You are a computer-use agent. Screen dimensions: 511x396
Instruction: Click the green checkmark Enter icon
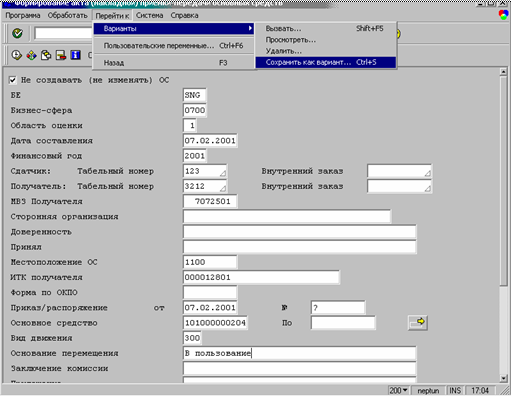click(17, 33)
